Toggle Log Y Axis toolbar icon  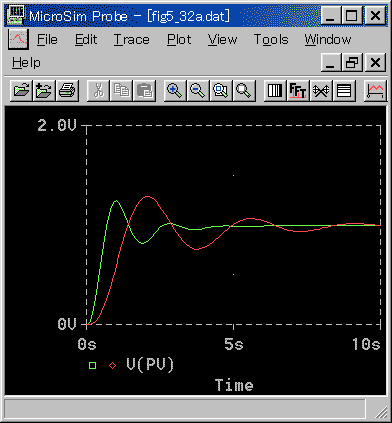pyautogui.click(x=344, y=90)
